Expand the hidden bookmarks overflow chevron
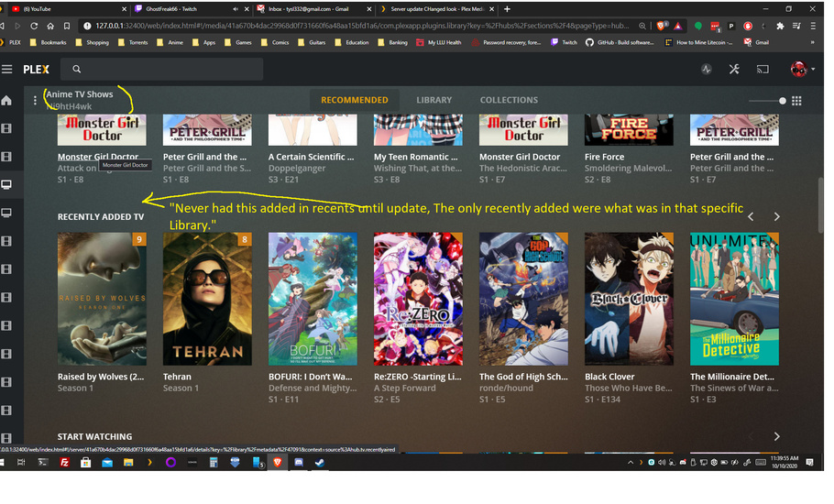 coord(812,42)
